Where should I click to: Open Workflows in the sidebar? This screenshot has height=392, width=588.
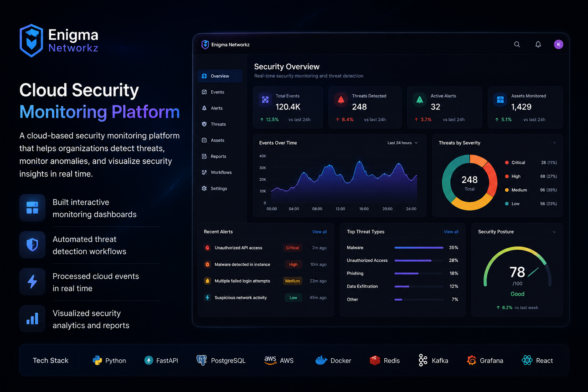(220, 172)
